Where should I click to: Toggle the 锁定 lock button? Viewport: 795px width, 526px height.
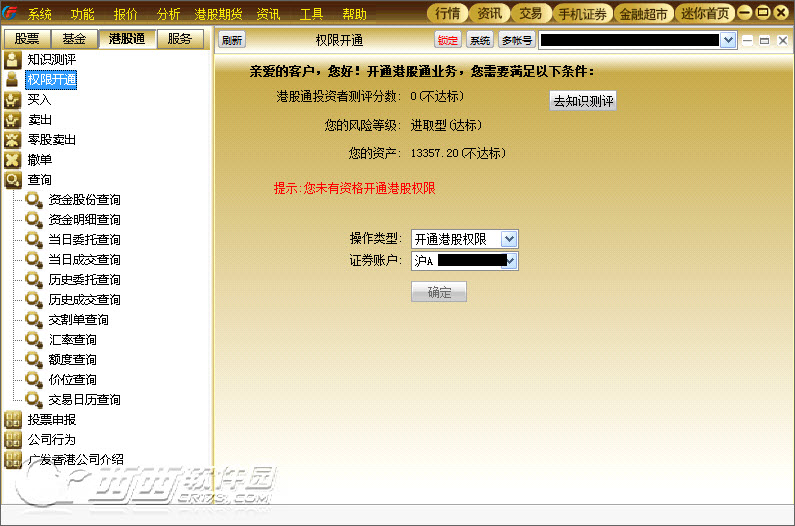(x=448, y=40)
